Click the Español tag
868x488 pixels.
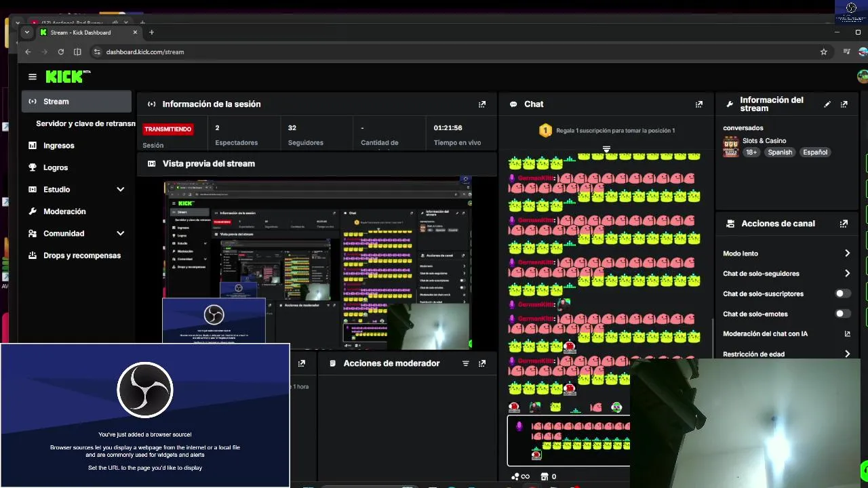click(815, 152)
